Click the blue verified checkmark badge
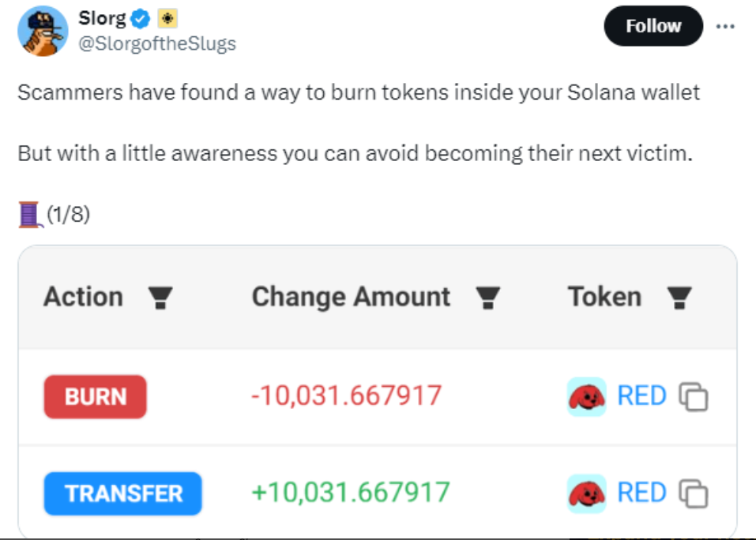 (x=141, y=19)
